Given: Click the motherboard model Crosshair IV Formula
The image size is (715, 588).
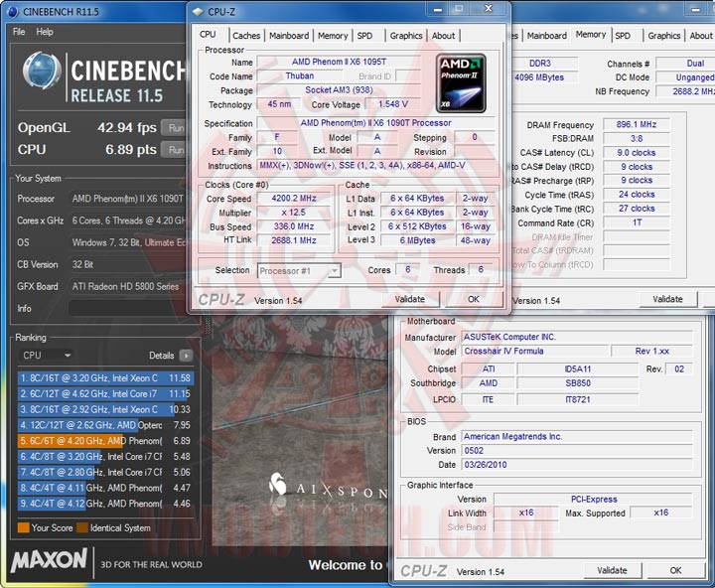Looking at the screenshot, I should click(535, 351).
